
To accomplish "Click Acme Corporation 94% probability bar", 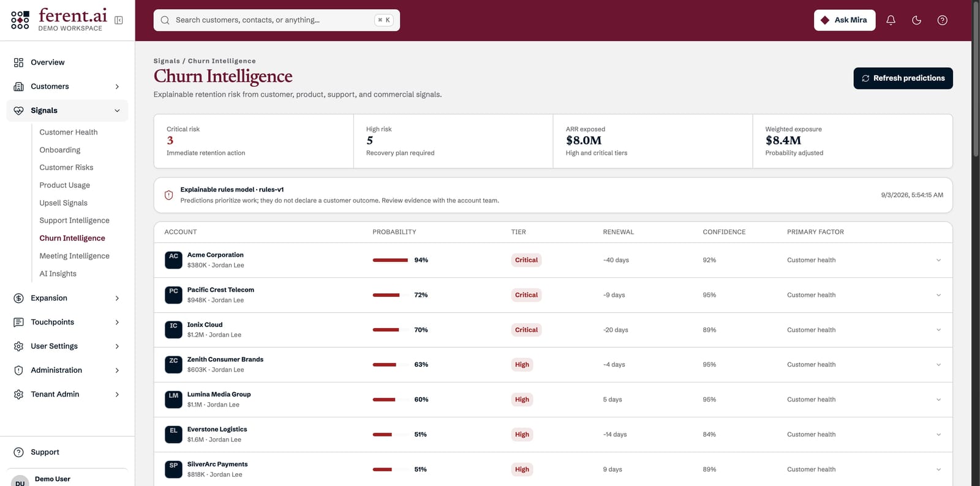I will pyautogui.click(x=391, y=260).
